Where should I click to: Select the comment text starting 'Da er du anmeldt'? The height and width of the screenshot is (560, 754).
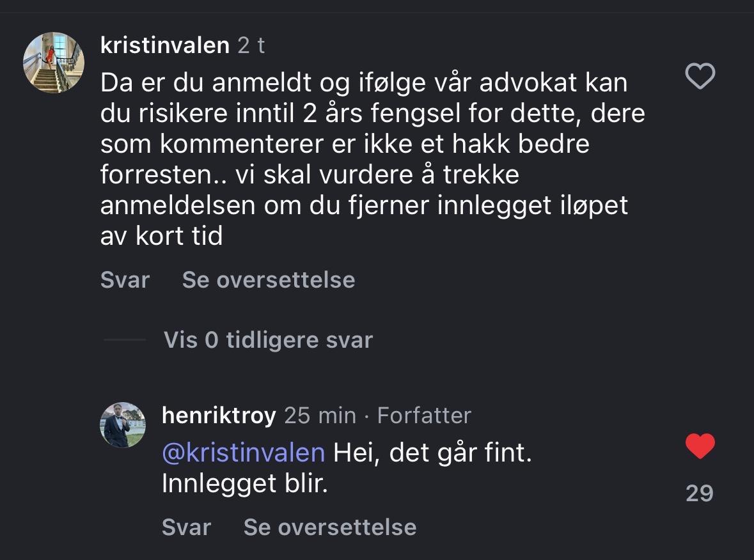click(365, 83)
